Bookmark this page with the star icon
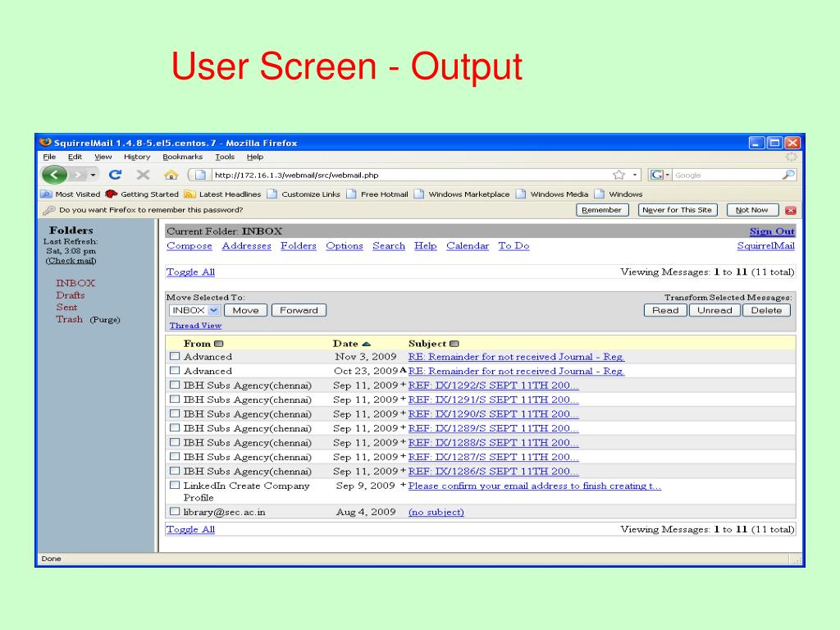 click(x=619, y=175)
